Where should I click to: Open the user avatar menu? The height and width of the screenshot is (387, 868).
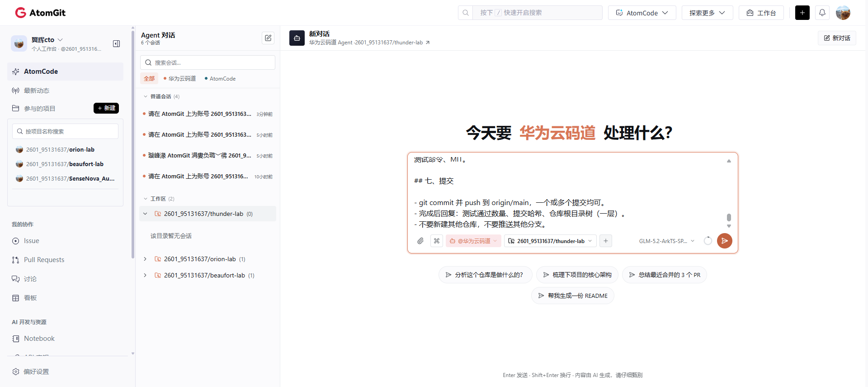pos(843,13)
